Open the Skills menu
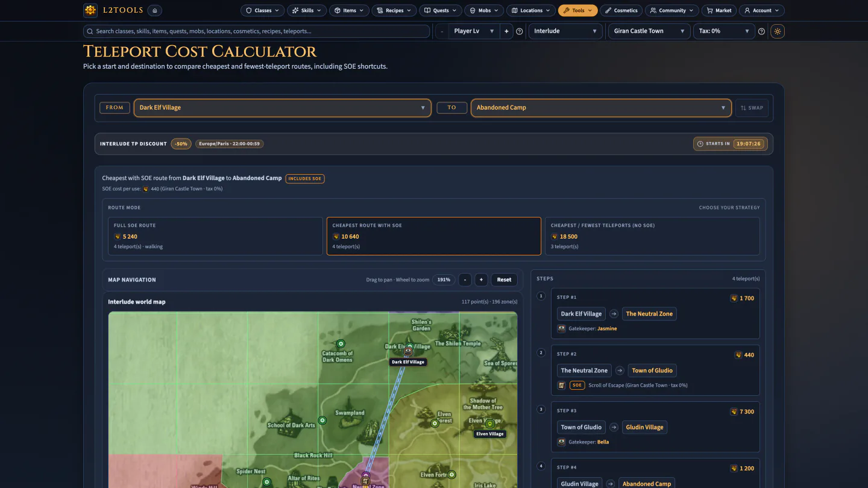Screen dimensions: 868x488 307,10
